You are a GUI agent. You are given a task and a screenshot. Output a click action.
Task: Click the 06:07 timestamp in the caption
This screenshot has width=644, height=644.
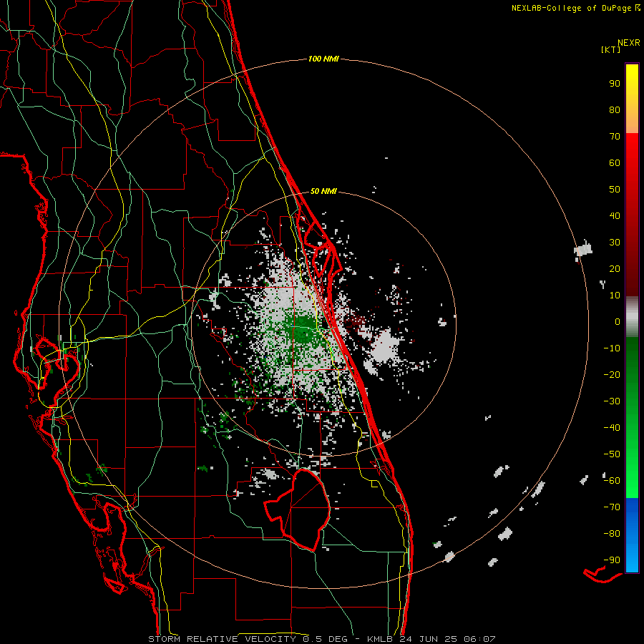pyautogui.click(x=479, y=639)
